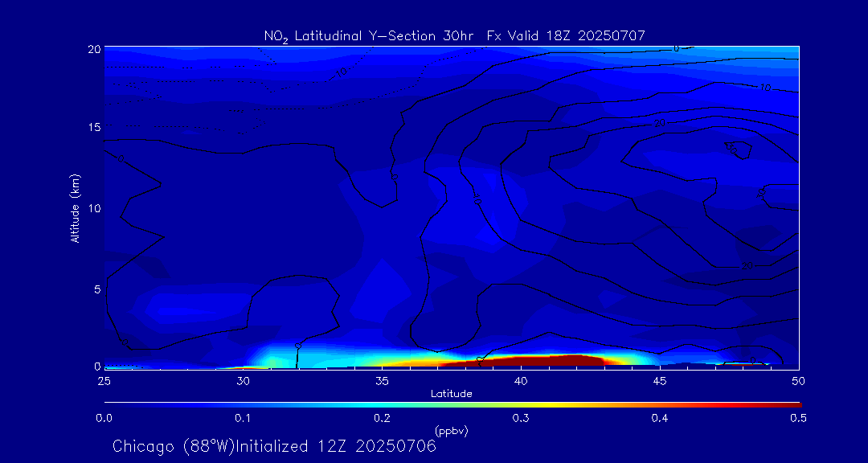Click altitude axis tick label "15"
This screenshot has height=463, width=868.
pos(94,127)
